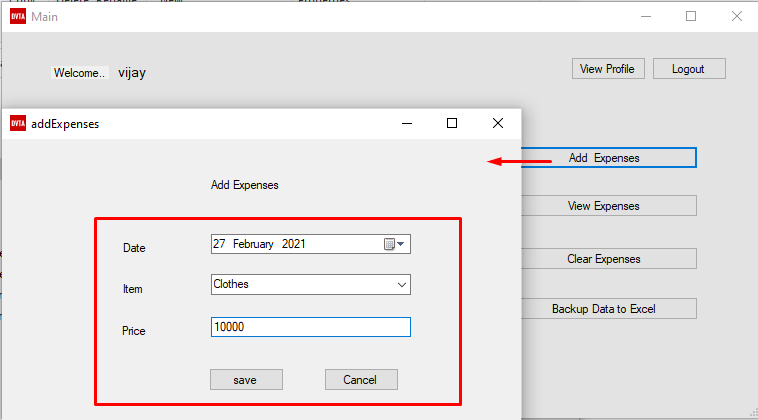Cancel adding the expense

361,380
